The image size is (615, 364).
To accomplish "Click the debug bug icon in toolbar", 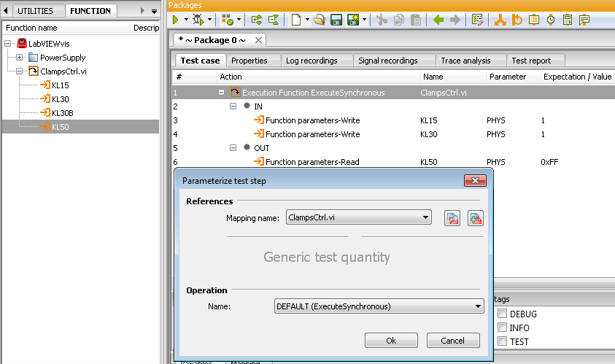I will (x=198, y=20).
